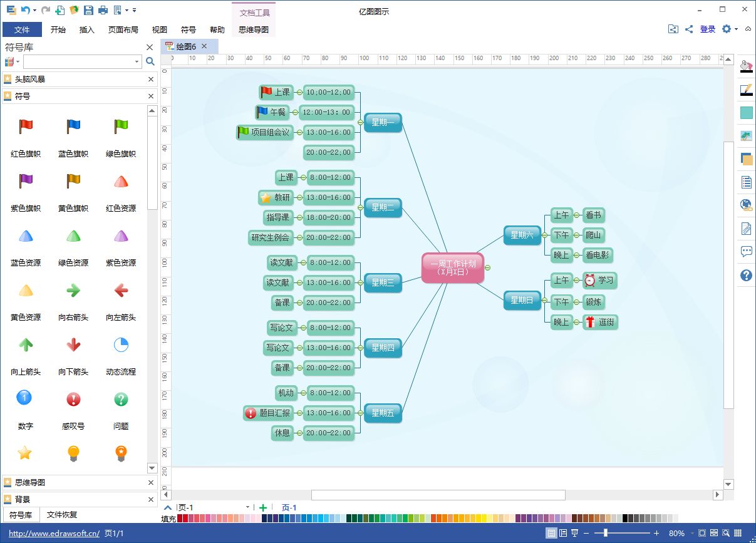Open the fill paint bucket panel on right sidebar

[746, 66]
